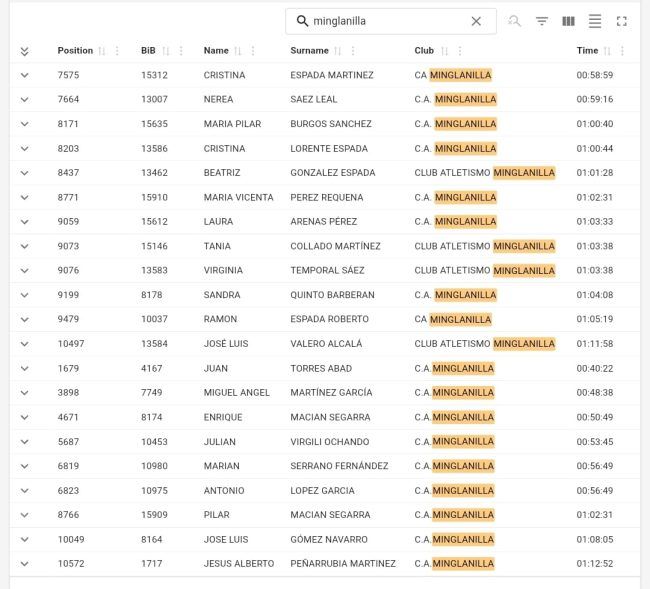Open Time column options menu
The width and height of the screenshot is (650, 589).
click(x=622, y=51)
